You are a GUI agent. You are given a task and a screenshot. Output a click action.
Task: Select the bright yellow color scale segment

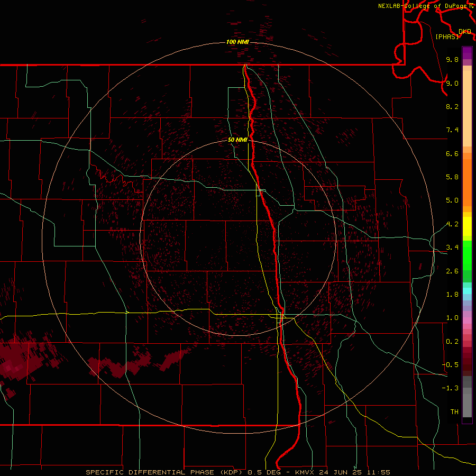point(467,226)
